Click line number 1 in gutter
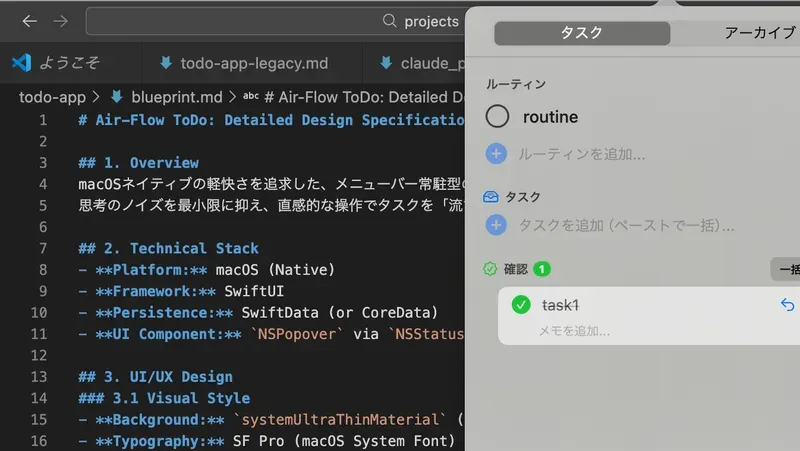The height and width of the screenshot is (451, 800). point(43,120)
